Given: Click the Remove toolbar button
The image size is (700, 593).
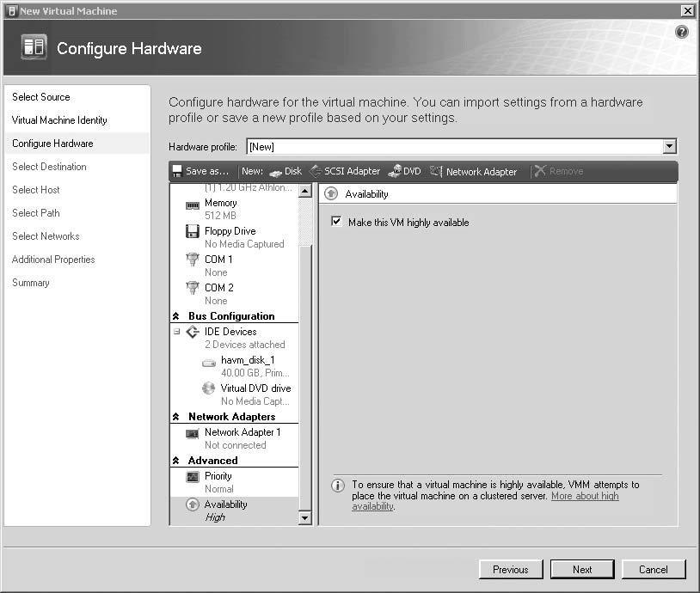Looking at the screenshot, I should click(x=559, y=171).
